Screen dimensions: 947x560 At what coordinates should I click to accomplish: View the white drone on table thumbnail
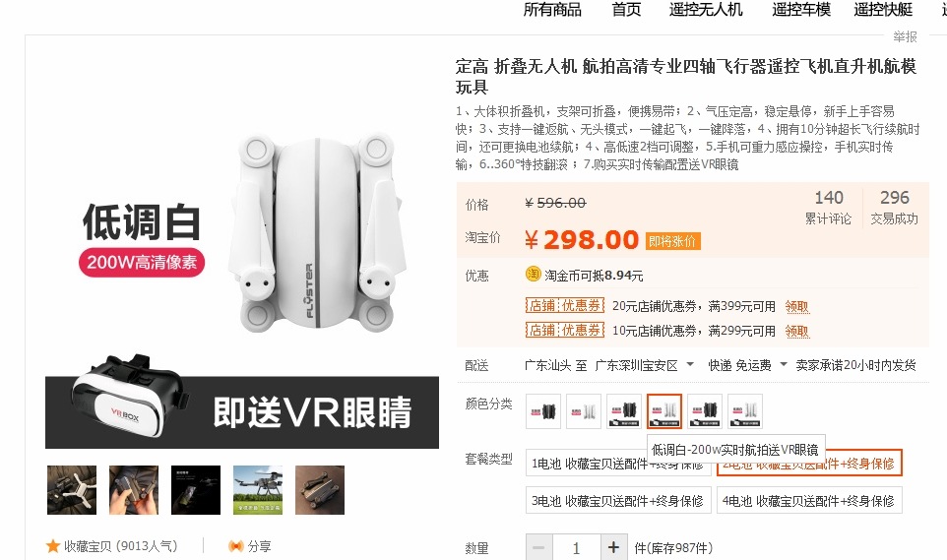pos(72,490)
